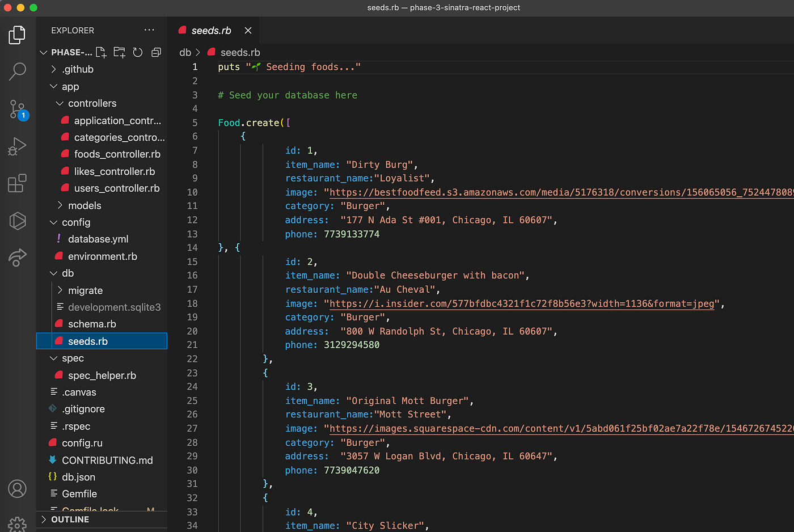Open the share arrow icon view in activity bar

pyautogui.click(x=18, y=257)
